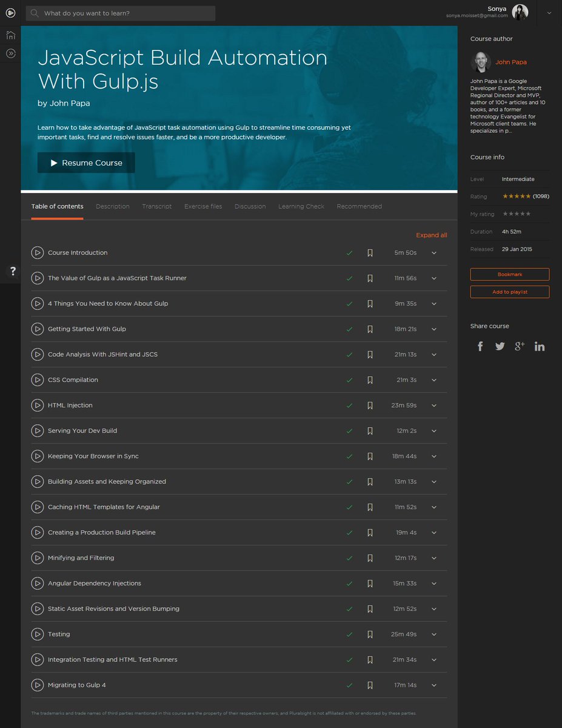
Task: Click Sonya's profile avatar
Action: click(520, 12)
